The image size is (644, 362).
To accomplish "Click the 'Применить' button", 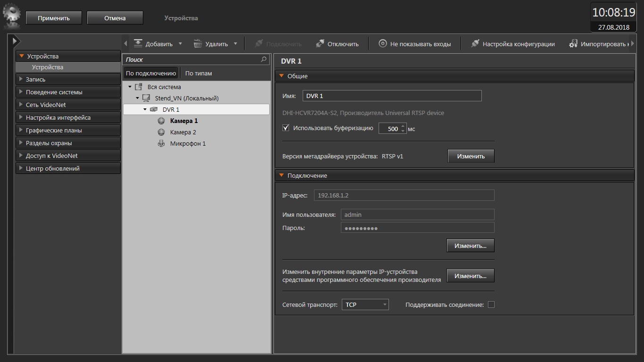I will pyautogui.click(x=54, y=18).
